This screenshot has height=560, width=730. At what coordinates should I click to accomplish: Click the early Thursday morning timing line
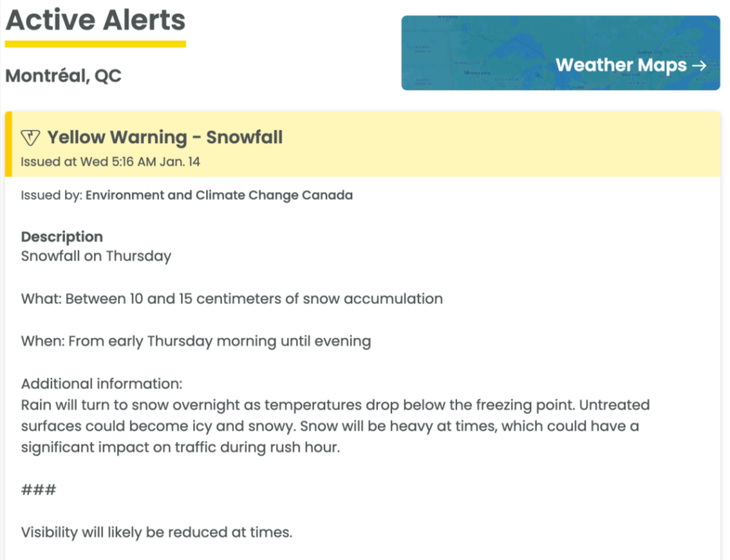pos(196,341)
